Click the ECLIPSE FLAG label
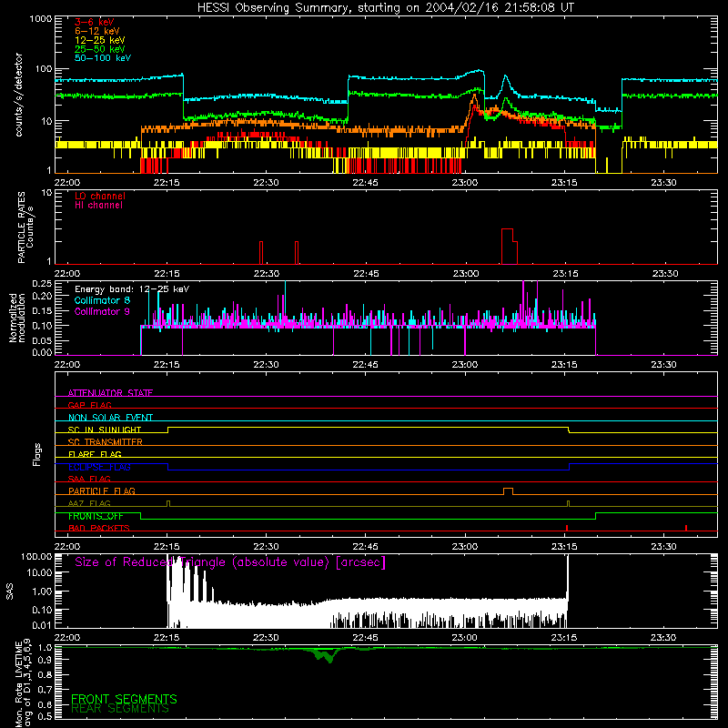 99,467
